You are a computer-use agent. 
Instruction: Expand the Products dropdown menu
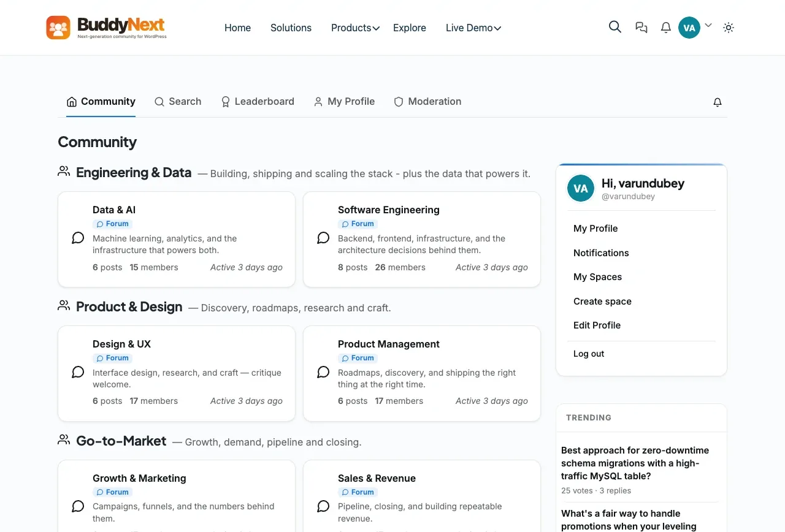(355, 28)
